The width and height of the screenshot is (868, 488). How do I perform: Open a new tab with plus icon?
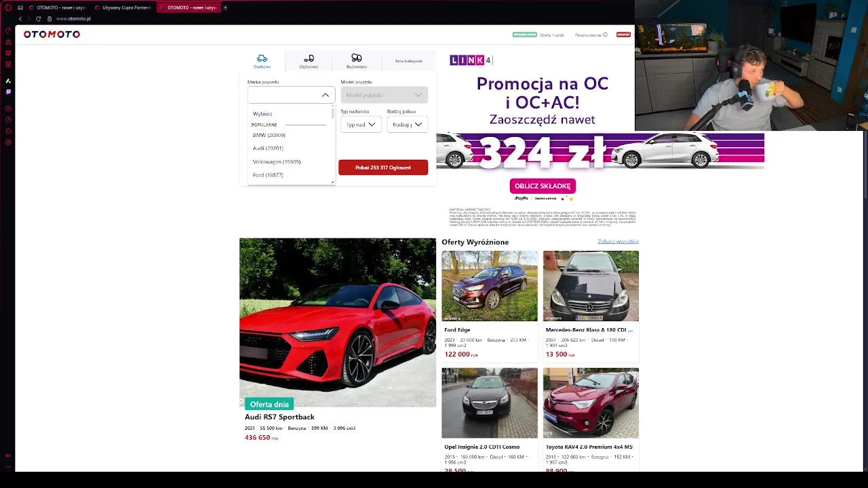tap(225, 7)
